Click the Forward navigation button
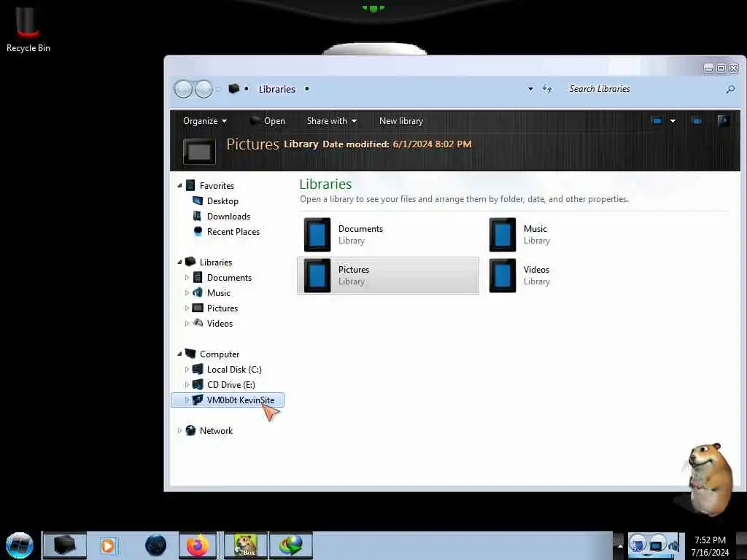The image size is (747, 560). 204,89
